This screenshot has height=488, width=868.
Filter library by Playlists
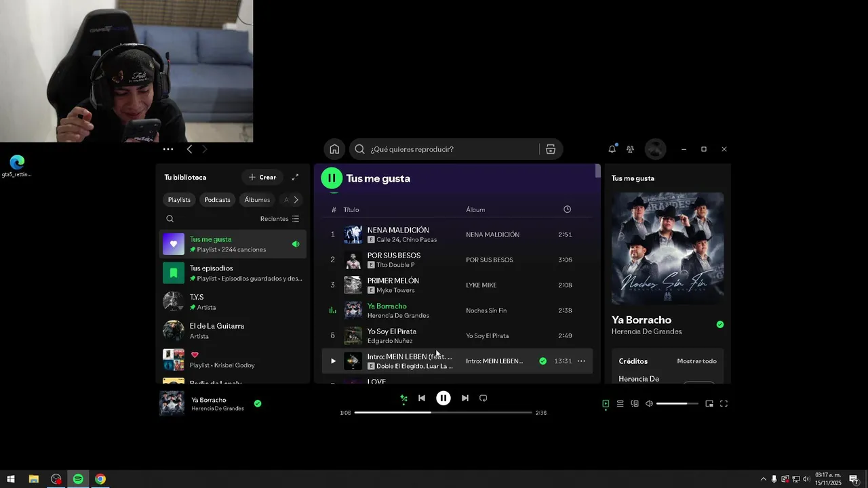(x=180, y=200)
